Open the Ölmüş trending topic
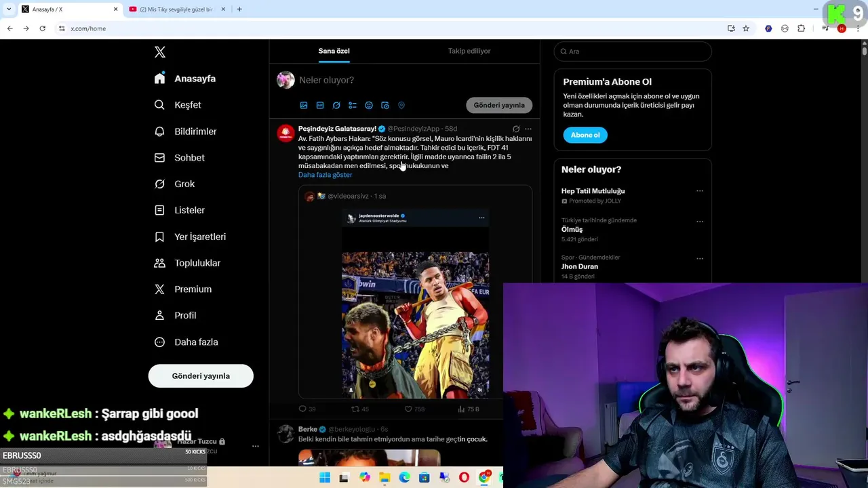Viewport: 868px width, 488px height. (572, 230)
